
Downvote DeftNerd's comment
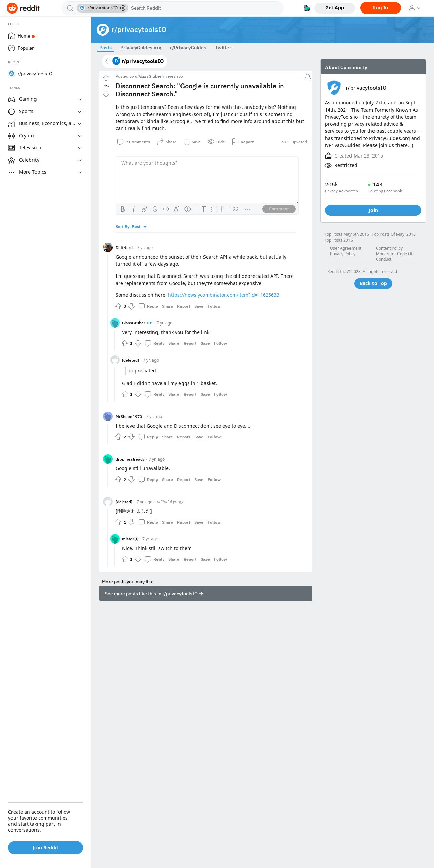(x=132, y=306)
